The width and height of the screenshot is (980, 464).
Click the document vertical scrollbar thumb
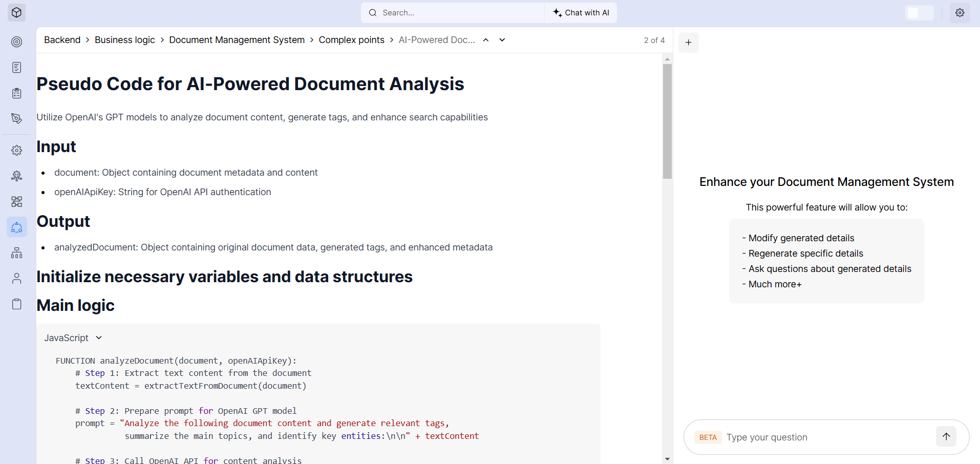[667, 121]
